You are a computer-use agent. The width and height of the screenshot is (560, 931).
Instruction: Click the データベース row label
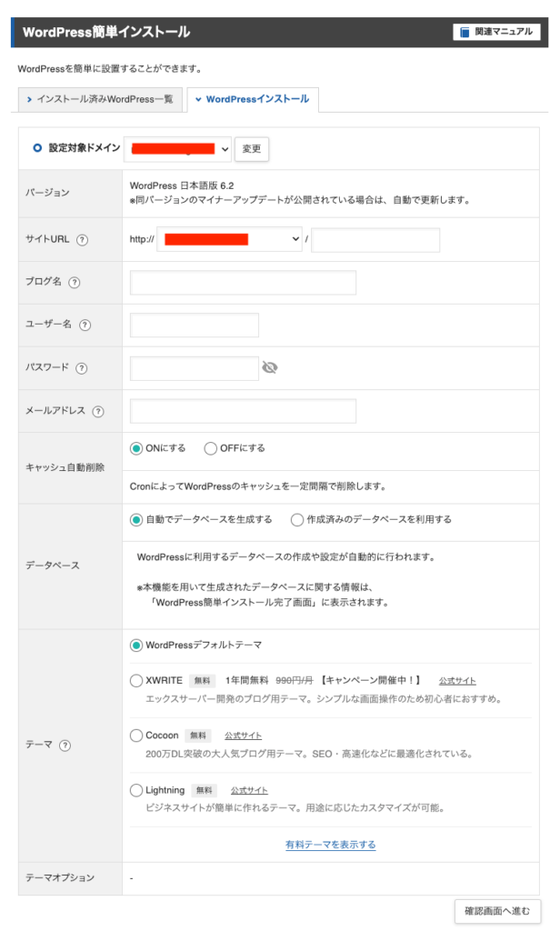(52, 566)
